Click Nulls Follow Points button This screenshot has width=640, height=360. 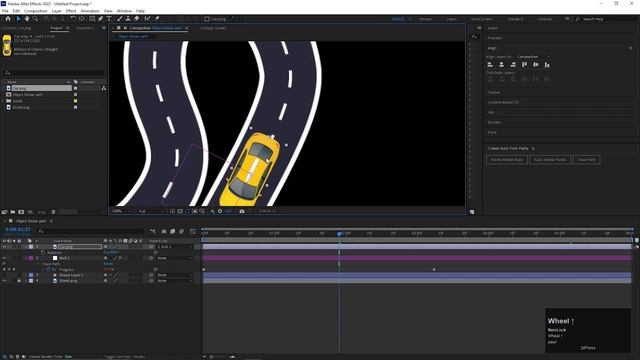[550, 160]
